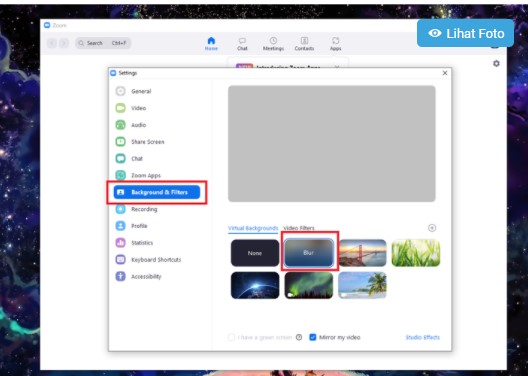The width and height of the screenshot is (528, 376).
Task: Open Accessibility settings icon
Action: click(x=120, y=276)
